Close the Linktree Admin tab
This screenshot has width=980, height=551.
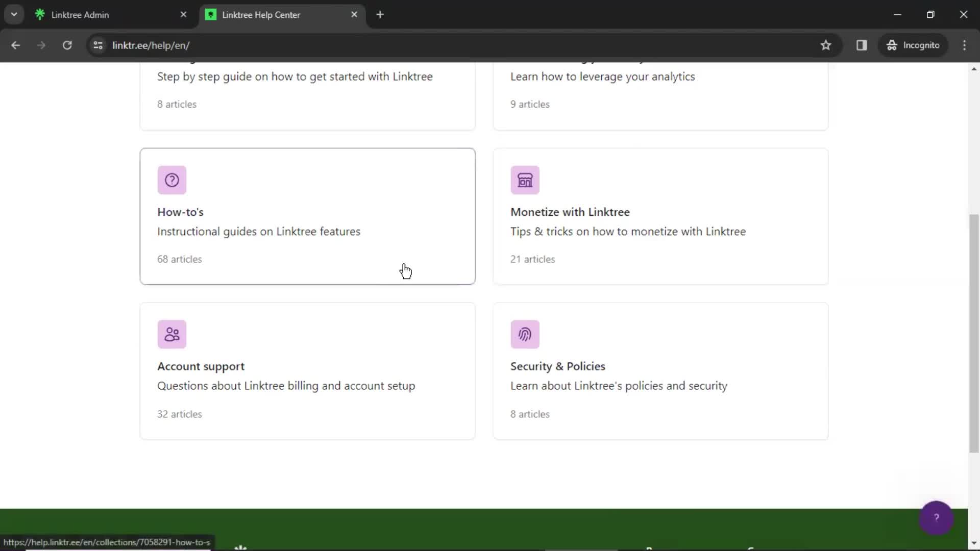pos(183,15)
